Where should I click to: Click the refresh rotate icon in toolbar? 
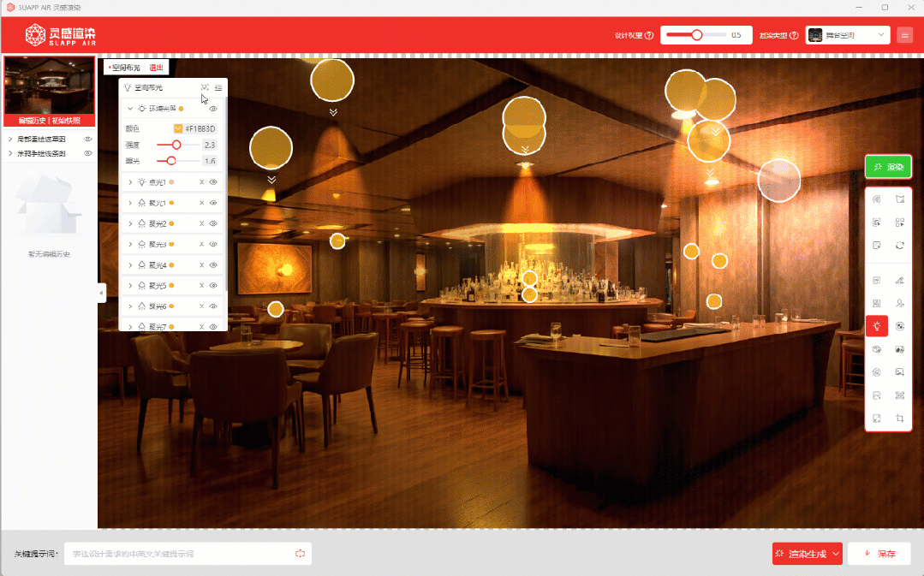coord(900,246)
